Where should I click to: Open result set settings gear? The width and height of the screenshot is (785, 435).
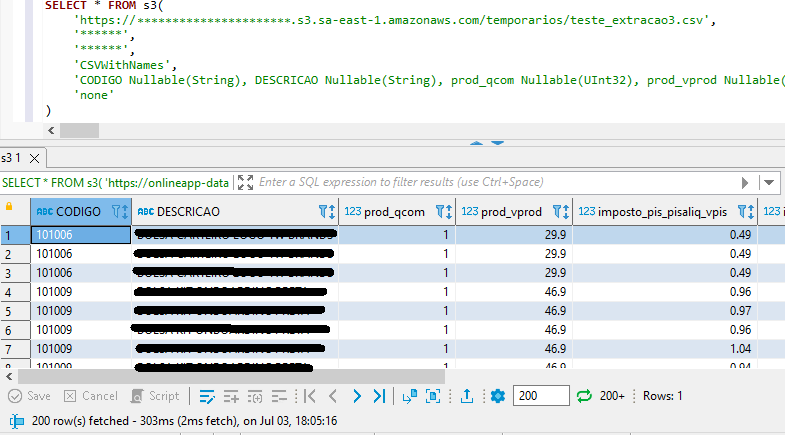[x=498, y=396]
